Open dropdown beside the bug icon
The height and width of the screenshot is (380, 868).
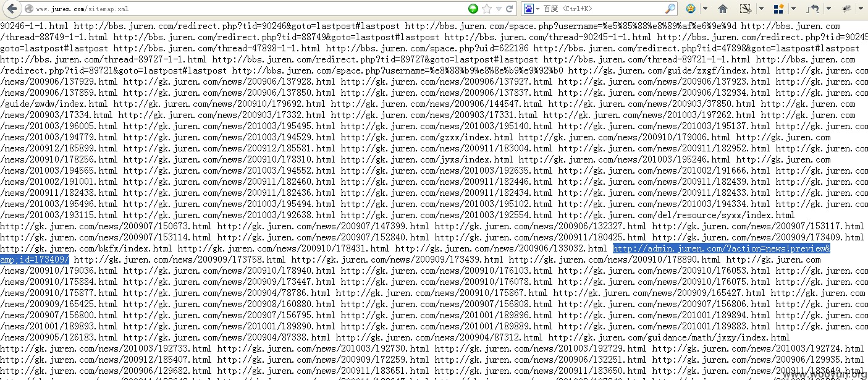pos(861,9)
